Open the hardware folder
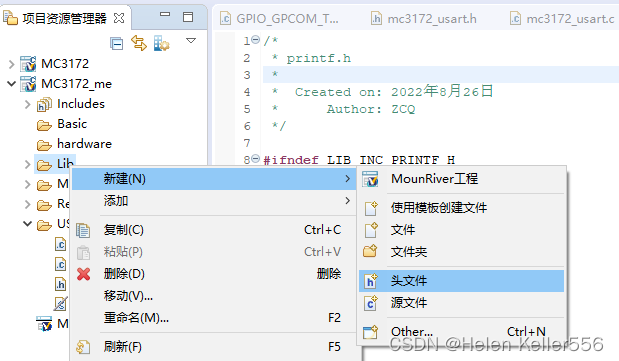Viewport: 619px width, 361px height. [x=84, y=144]
